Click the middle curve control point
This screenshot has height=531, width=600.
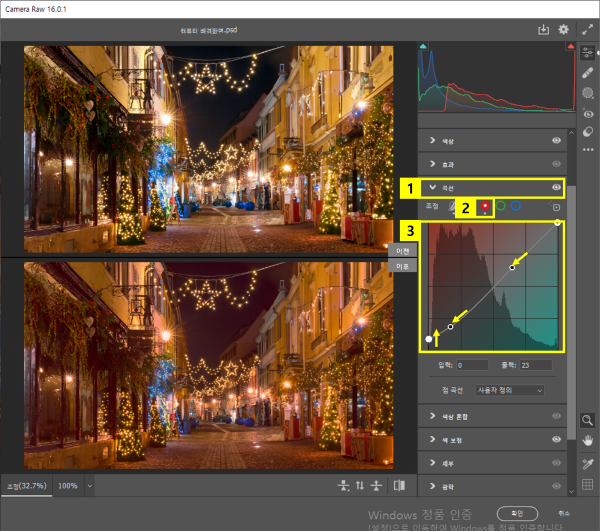pos(514,267)
